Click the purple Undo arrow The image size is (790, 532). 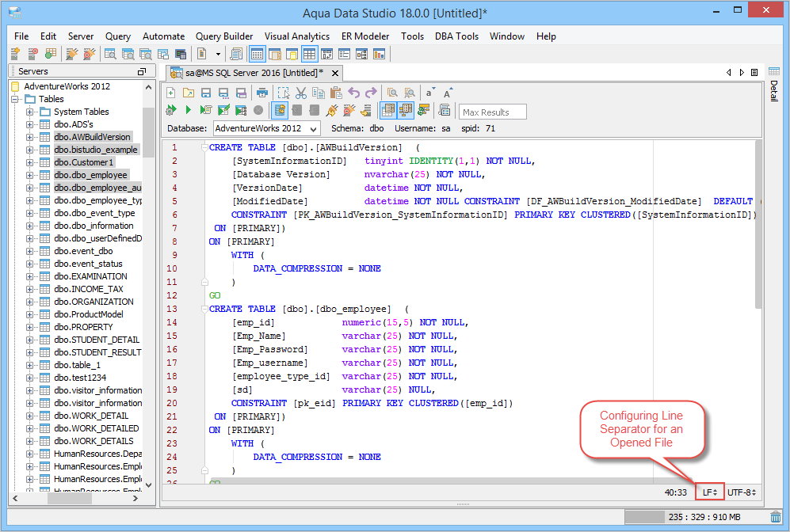(x=354, y=93)
